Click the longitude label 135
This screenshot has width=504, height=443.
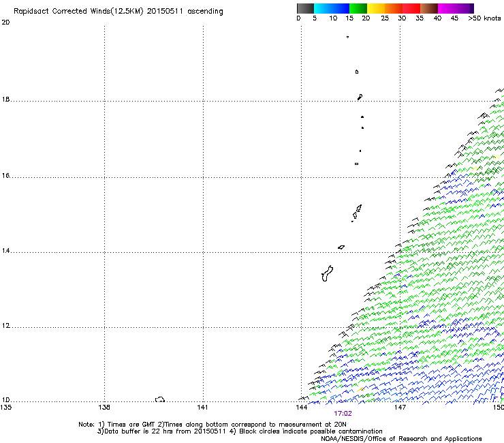click(x=6, y=408)
